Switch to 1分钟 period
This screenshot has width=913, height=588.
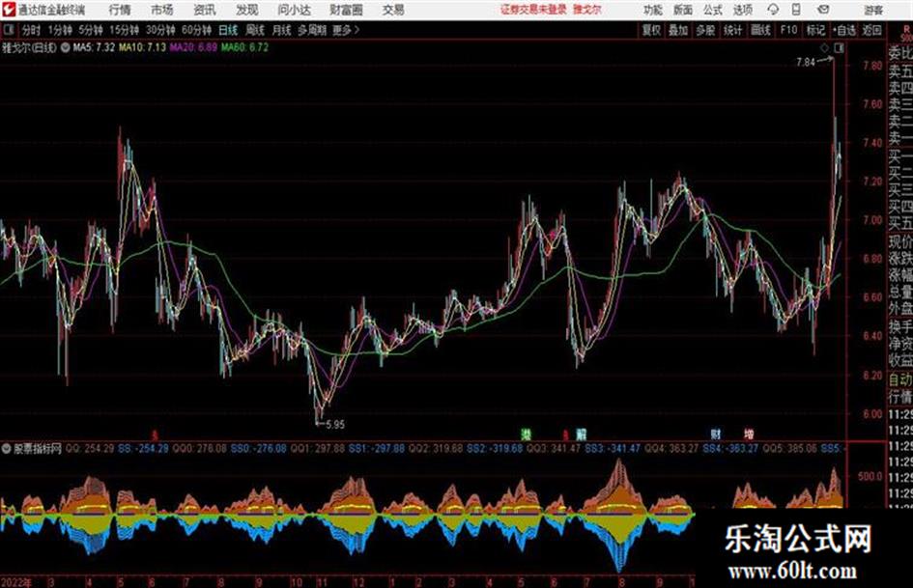[x=60, y=30]
